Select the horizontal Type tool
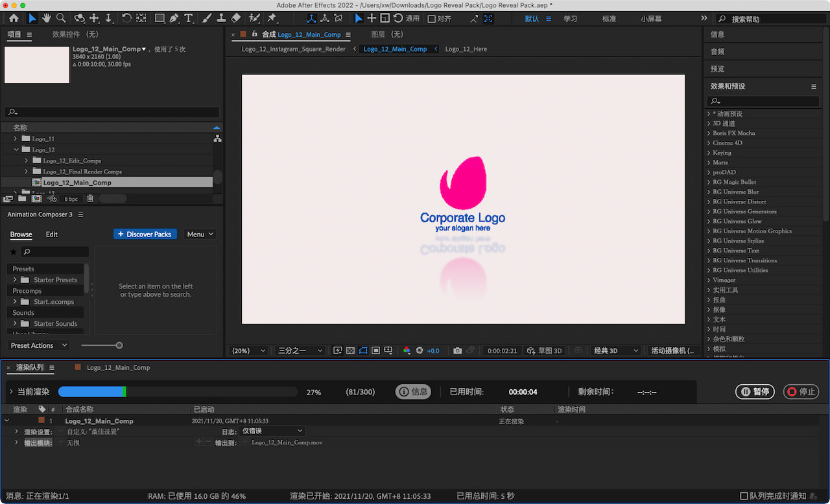The height and width of the screenshot is (504, 830). (189, 18)
